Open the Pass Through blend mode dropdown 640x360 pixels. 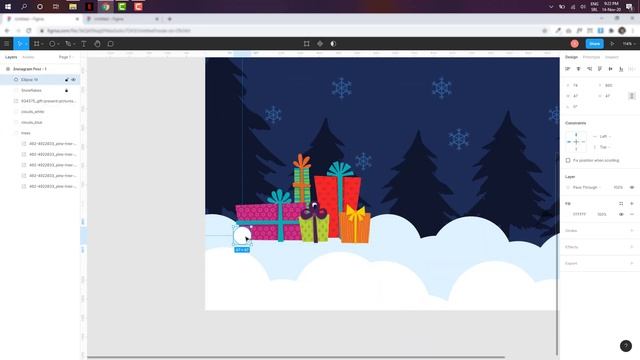tap(587, 187)
